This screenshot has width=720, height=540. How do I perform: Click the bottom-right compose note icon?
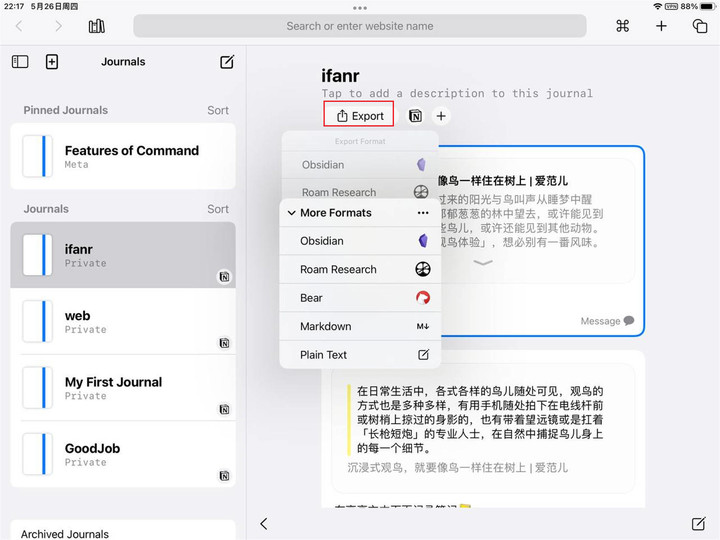tap(698, 523)
